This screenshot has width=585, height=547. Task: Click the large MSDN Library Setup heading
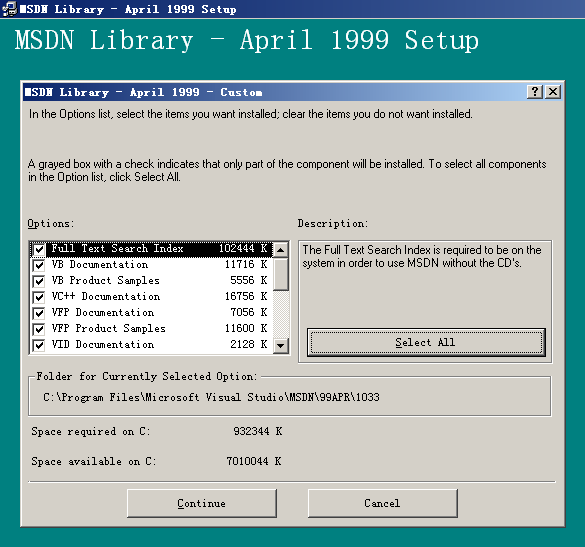[247, 40]
